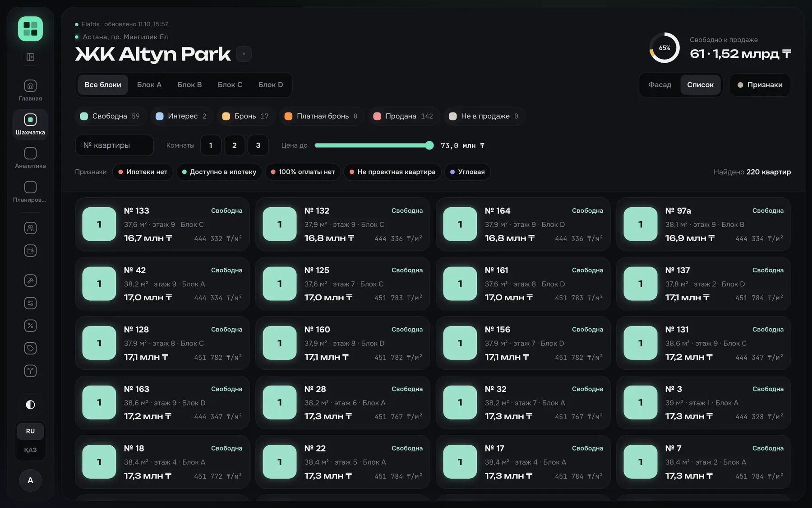This screenshot has height=508, width=812.
Task: Filter by 3 rooms button
Action: point(258,145)
